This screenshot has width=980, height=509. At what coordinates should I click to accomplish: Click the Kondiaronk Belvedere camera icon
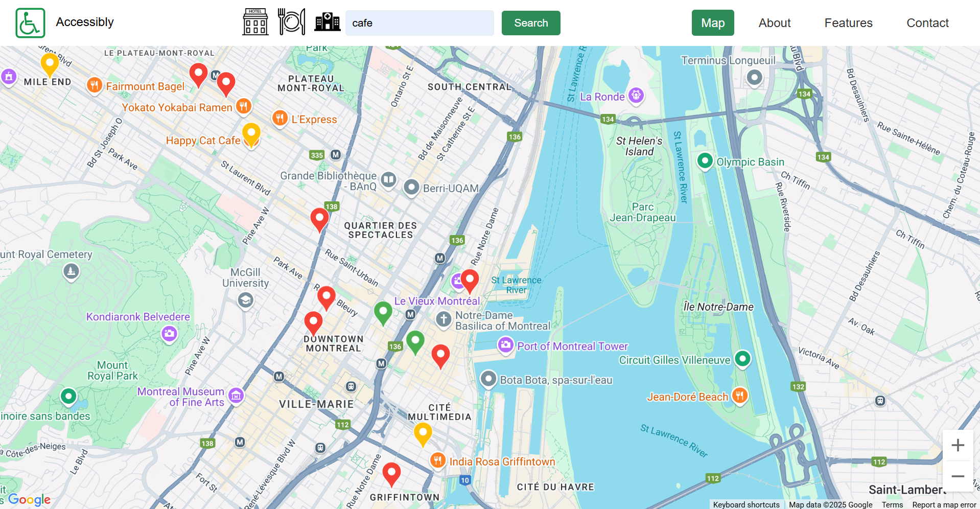169,334
